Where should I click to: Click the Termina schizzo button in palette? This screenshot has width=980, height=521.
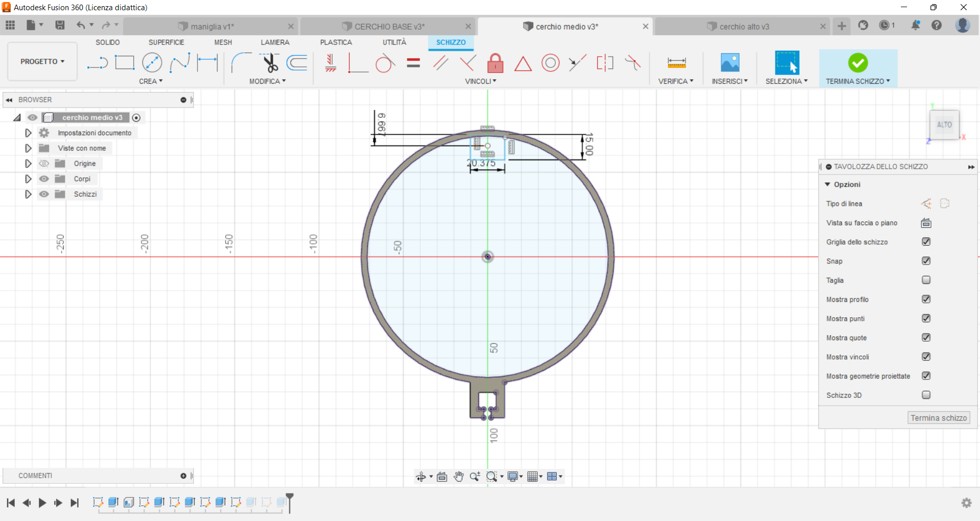point(938,417)
